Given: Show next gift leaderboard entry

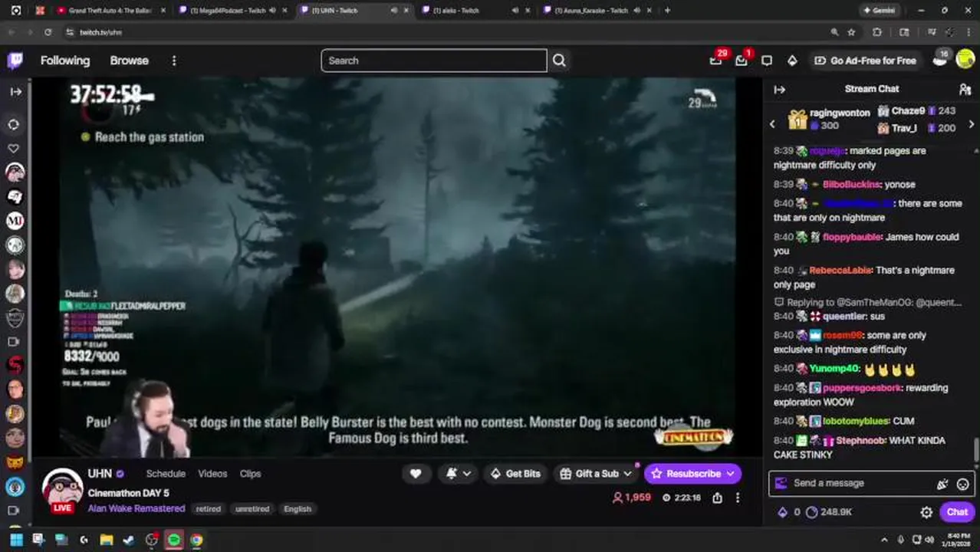Looking at the screenshot, I should coord(972,123).
